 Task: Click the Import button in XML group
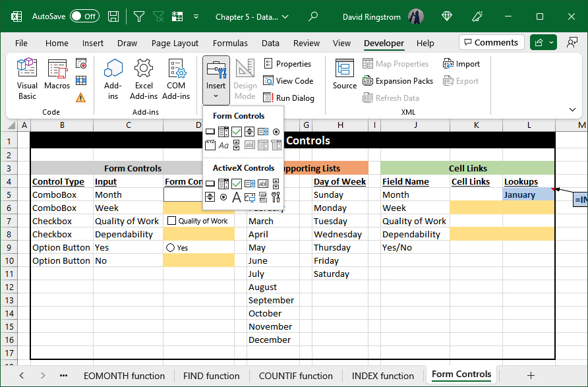click(461, 63)
